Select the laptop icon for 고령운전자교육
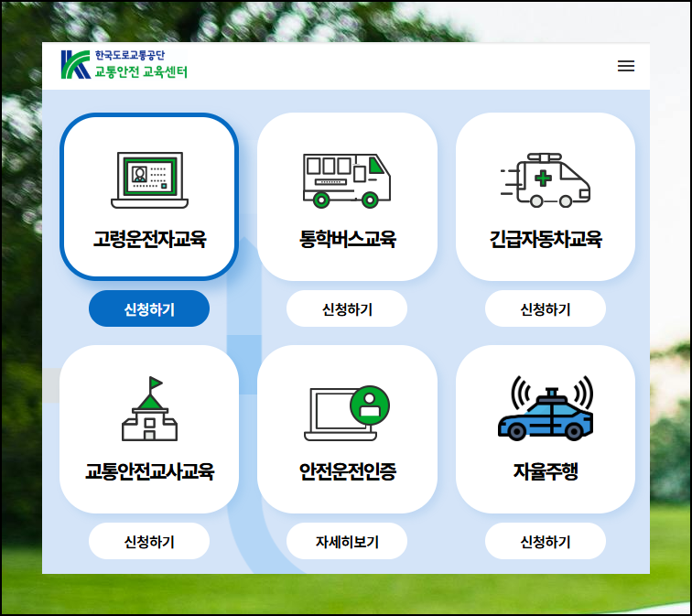This screenshot has height=616, width=692. click(x=149, y=180)
